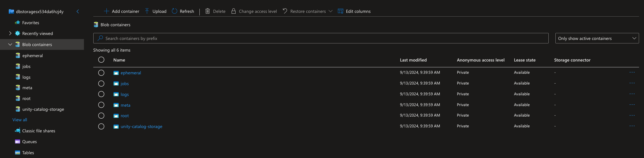This screenshot has width=644, height=158.
Task: Expand the Recently viewed tree node
Action: [10, 33]
